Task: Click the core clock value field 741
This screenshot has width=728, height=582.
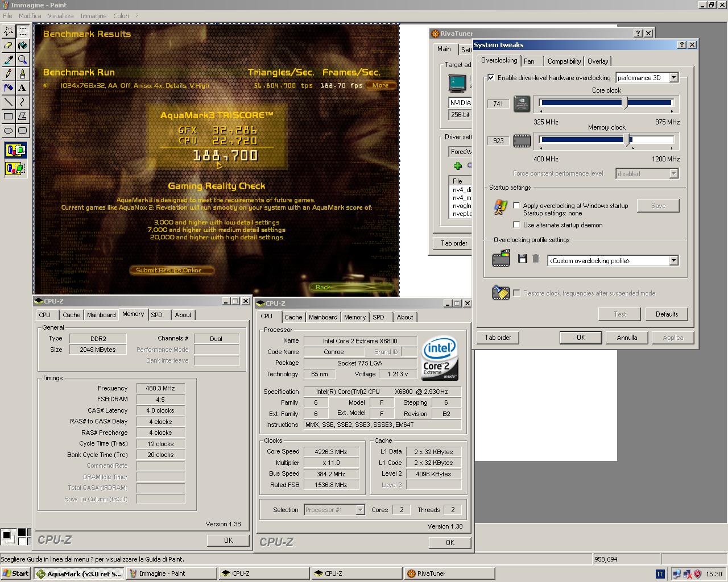Action: [x=498, y=104]
